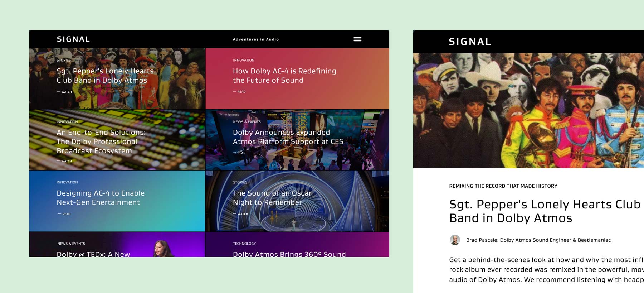644x293 pixels.
Task: Click the Sgt. Pepper hero image in article
Action: pos(528,111)
